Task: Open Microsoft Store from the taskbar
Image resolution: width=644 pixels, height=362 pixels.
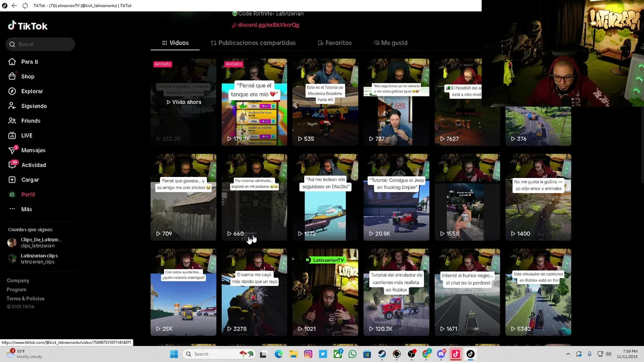Action: (x=367, y=354)
